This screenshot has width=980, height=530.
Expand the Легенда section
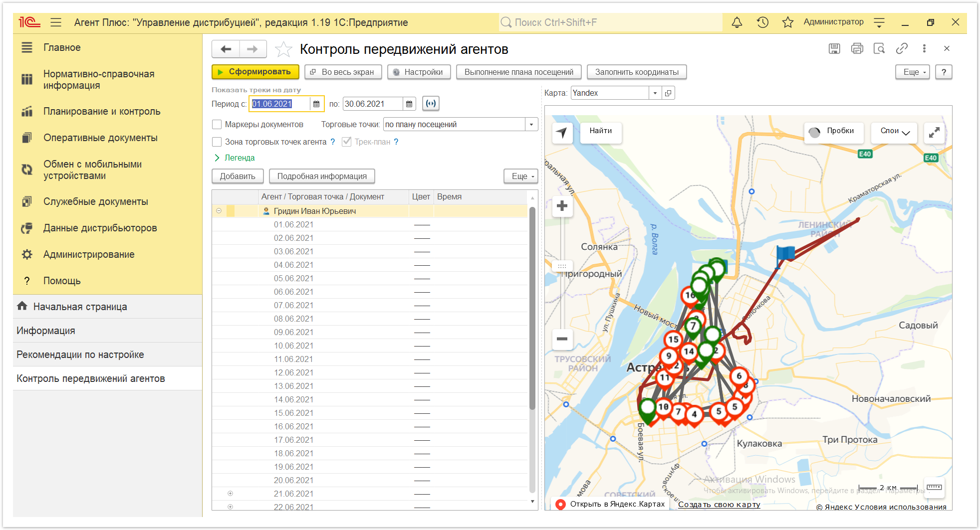coord(235,158)
